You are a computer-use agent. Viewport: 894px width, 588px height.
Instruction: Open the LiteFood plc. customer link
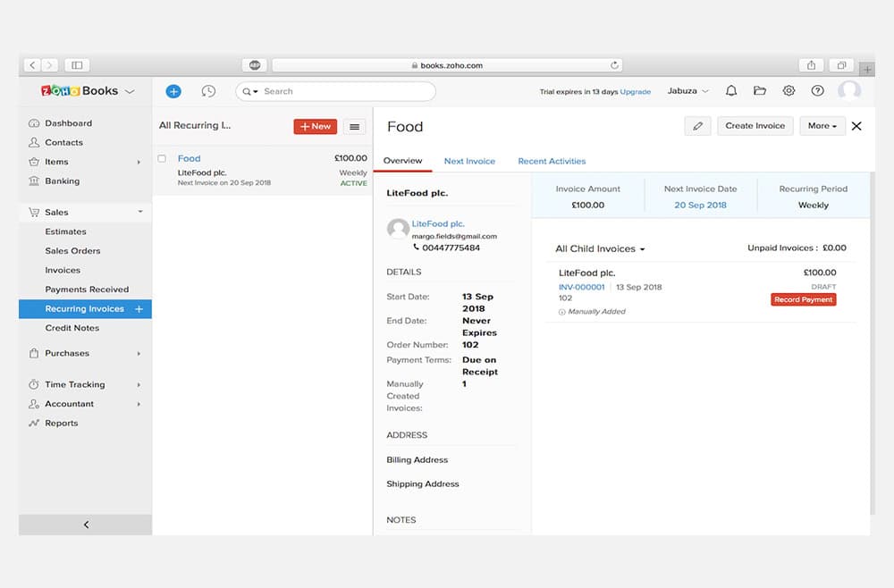pyautogui.click(x=438, y=224)
